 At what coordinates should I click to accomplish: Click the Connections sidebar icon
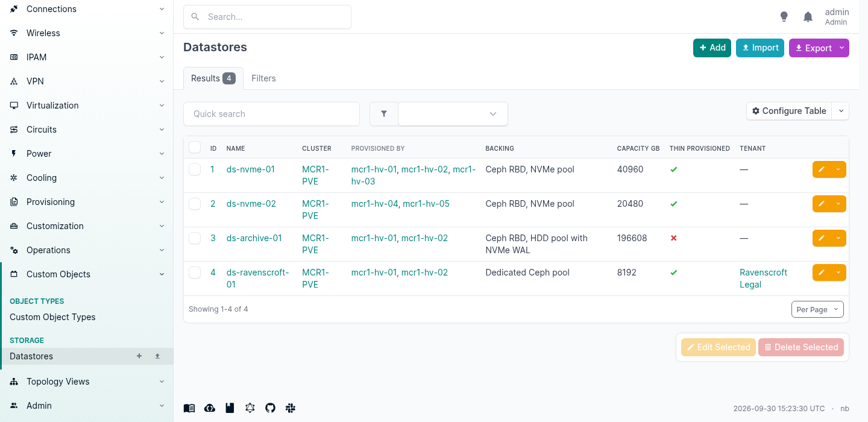click(14, 9)
